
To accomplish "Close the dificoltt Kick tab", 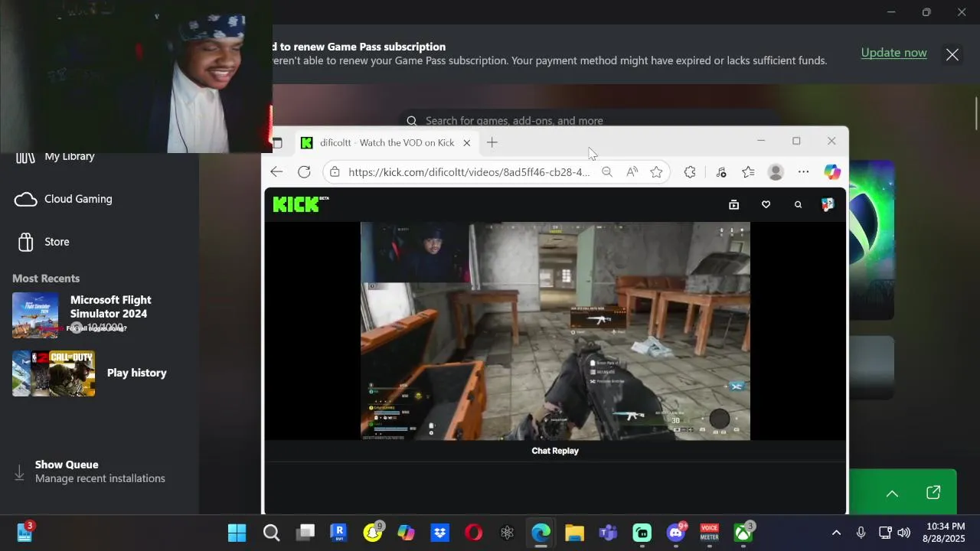I will click(466, 143).
